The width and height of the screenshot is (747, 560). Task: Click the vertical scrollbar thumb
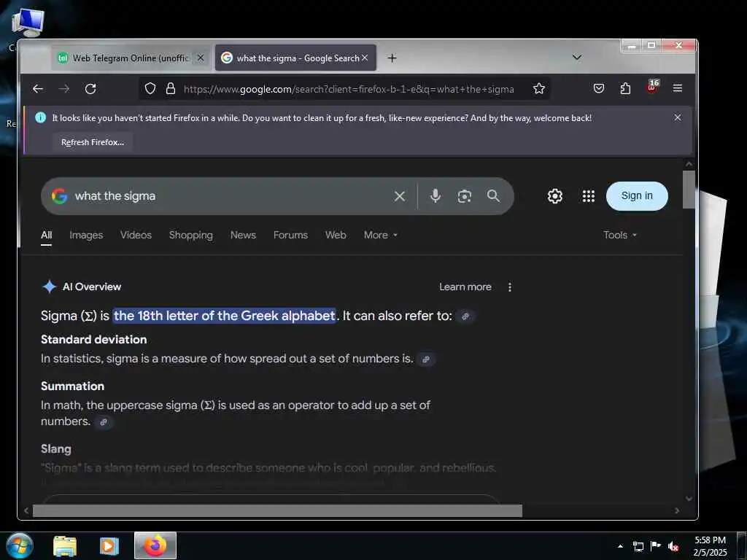pyautogui.click(x=689, y=190)
